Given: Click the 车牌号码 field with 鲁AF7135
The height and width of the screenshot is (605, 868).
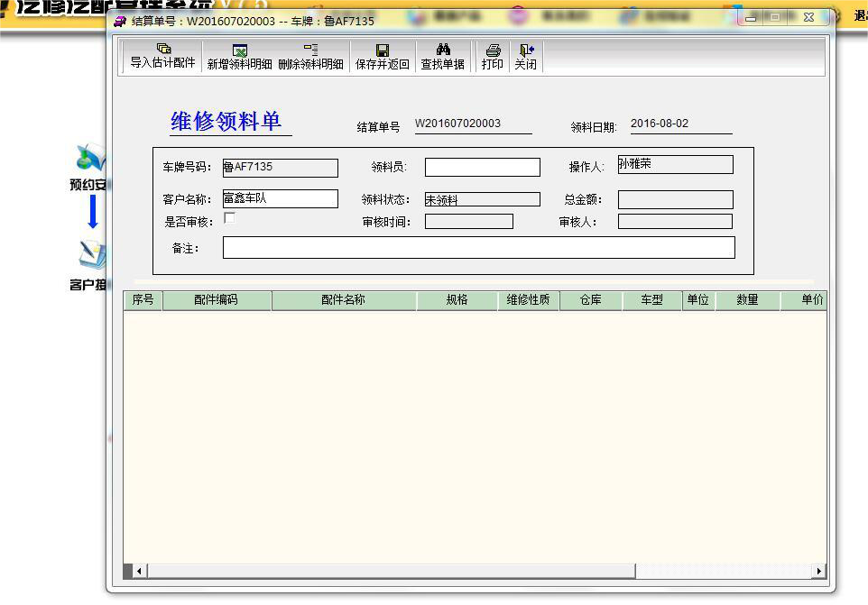Looking at the screenshot, I should click(280, 168).
